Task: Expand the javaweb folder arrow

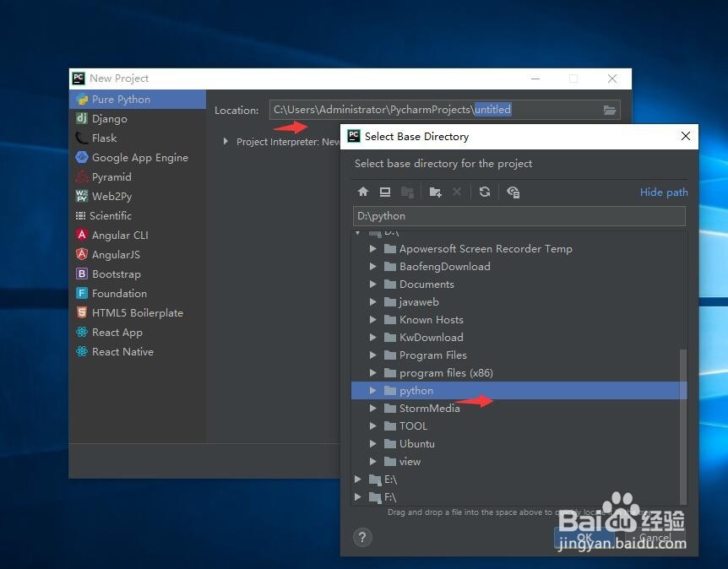Action: (x=372, y=301)
